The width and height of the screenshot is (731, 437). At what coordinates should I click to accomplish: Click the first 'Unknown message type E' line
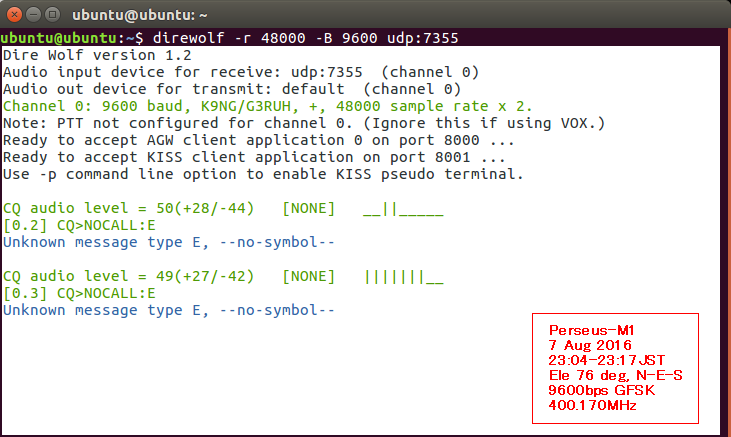coord(169,243)
